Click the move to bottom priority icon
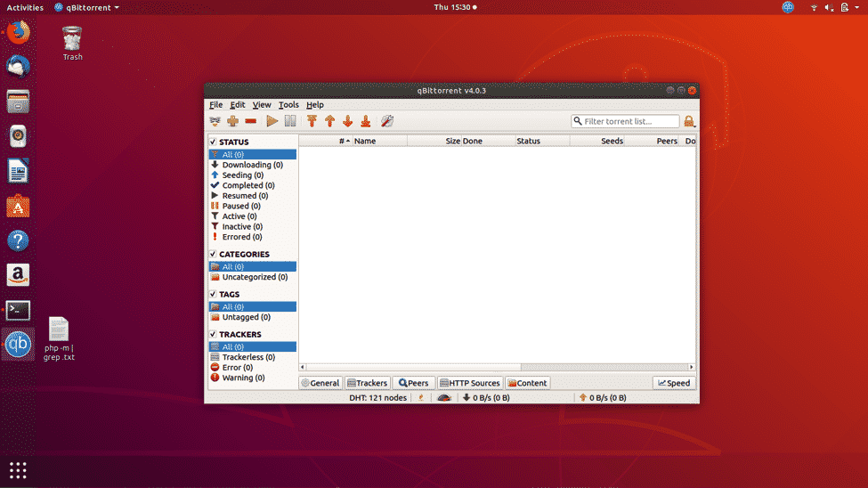Viewport: 868px width, 488px height. click(x=365, y=121)
